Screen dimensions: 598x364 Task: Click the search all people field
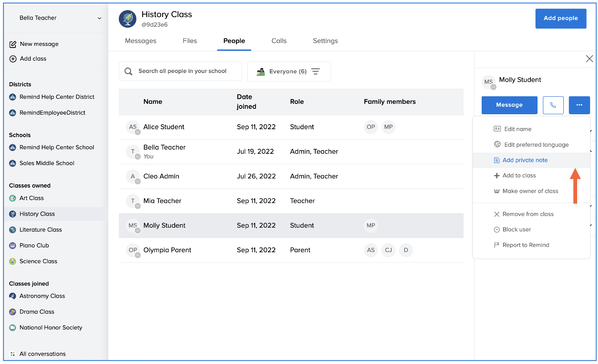click(x=182, y=71)
